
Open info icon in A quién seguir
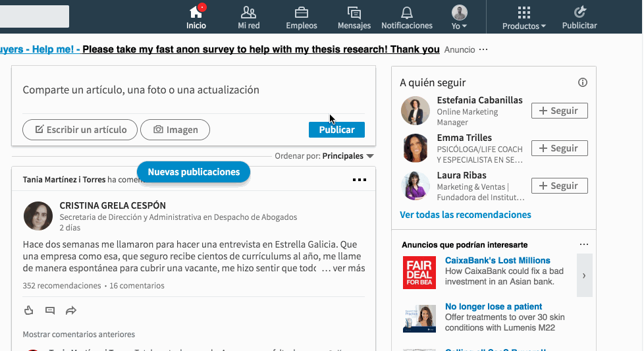tap(582, 82)
